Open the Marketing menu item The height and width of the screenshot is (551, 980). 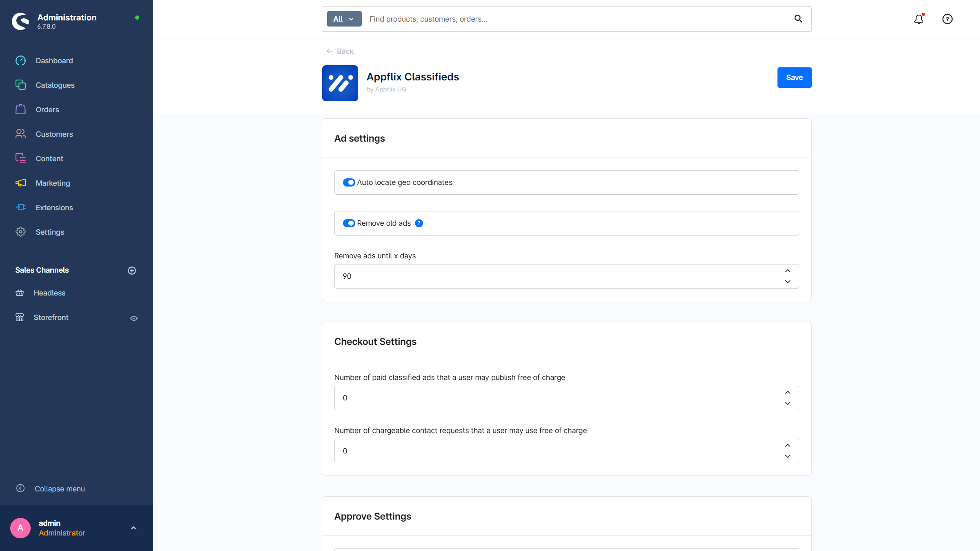coord(53,183)
